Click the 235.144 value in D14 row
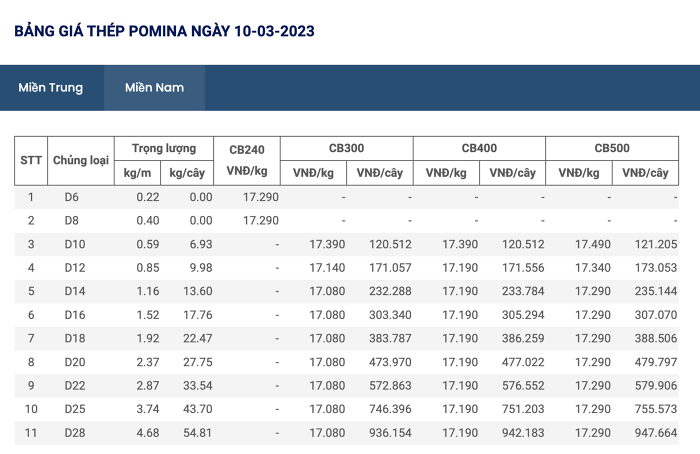 [656, 291]
